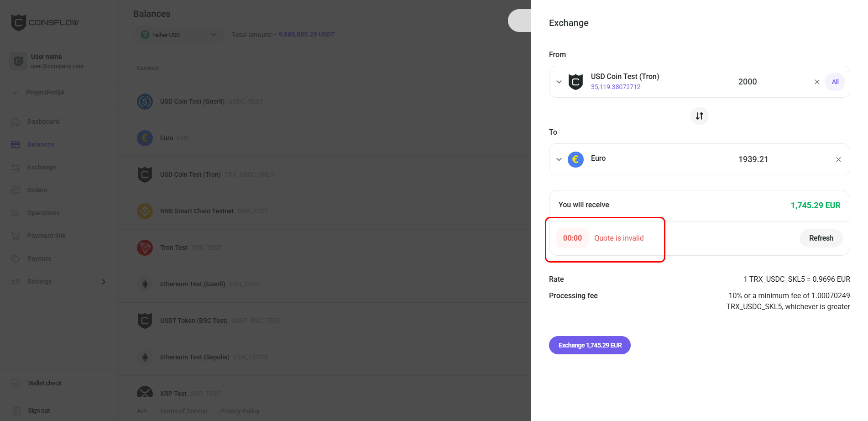Viewport: 868px width, 421px height.
Task: Open Dashboard in the sidebar
Action: pos(43,121)
